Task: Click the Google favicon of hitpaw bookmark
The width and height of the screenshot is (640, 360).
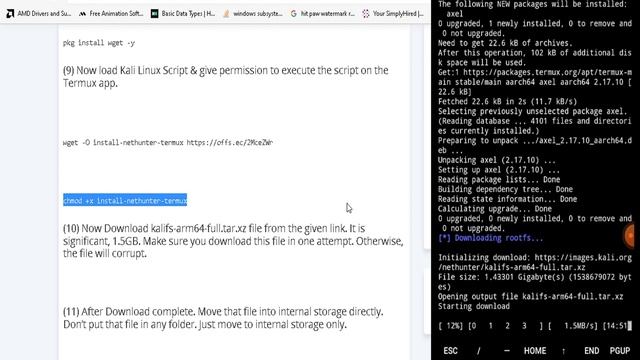Action: pos(293,13)
